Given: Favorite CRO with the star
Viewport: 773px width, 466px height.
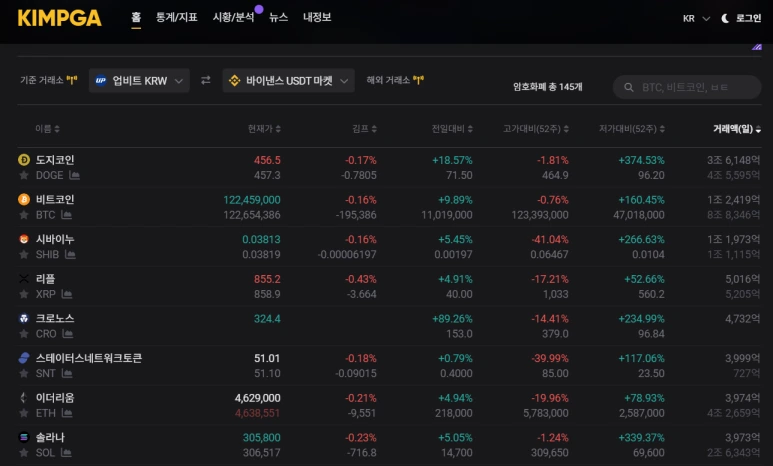Looking at the screenshot, I should pyautogui.click(x=24, y=334).
